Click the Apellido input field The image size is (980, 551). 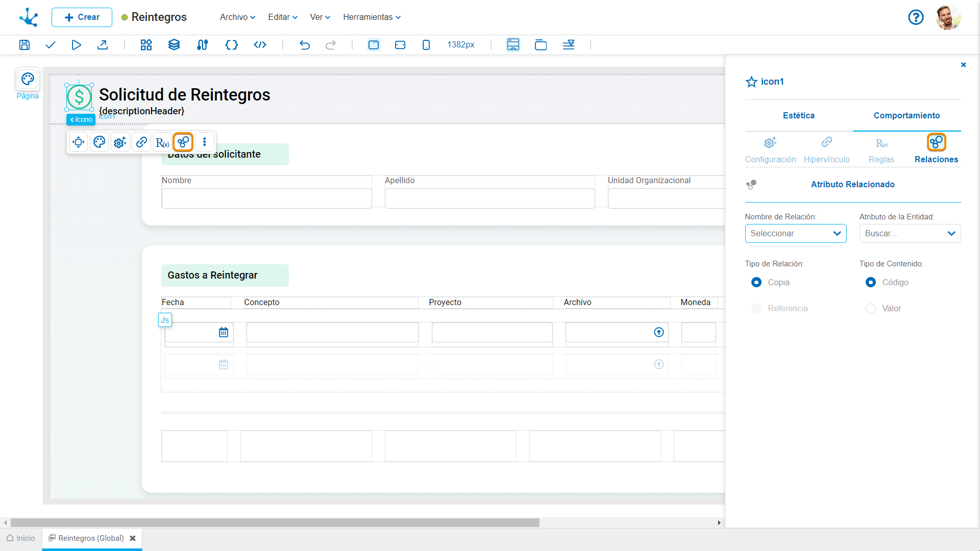coord(489,198)
